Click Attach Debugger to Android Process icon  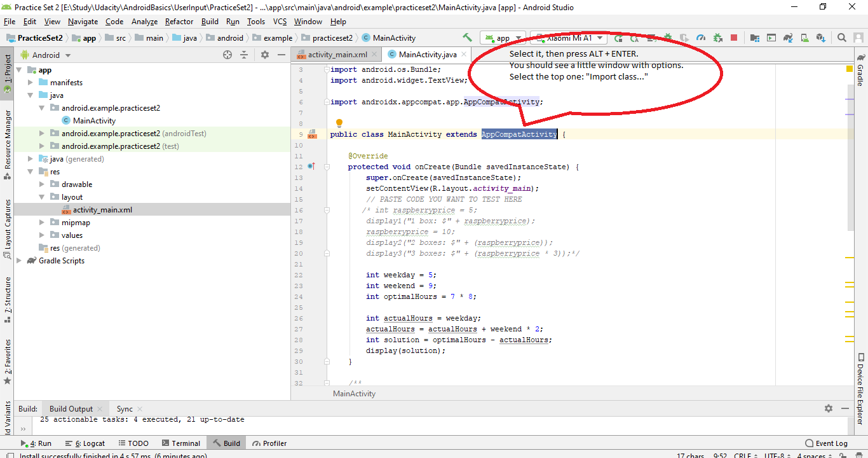click(718, 38)
